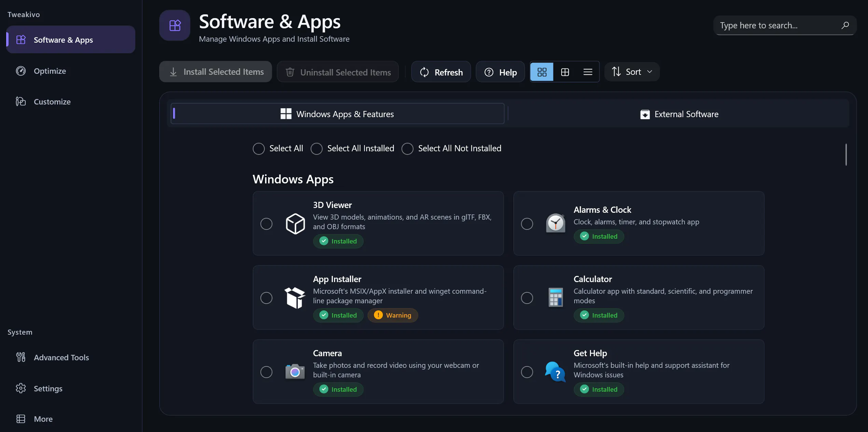Open Help from the toolbar
This screenshot has height=432, width=868.
pos(500,72)
